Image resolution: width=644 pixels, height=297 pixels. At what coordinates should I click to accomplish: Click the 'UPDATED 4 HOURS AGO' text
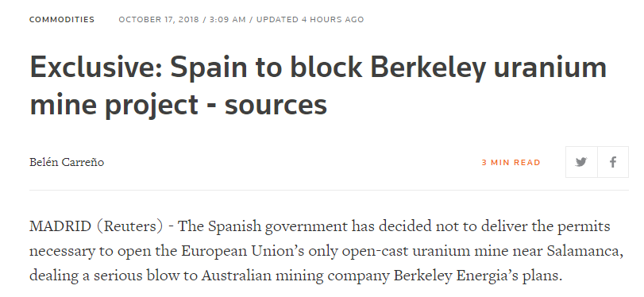point(310,20)
